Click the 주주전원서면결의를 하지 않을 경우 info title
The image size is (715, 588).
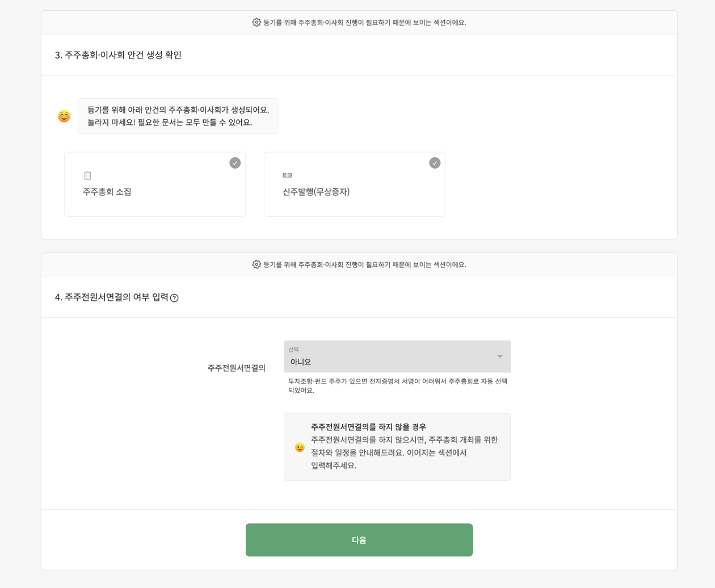pyautogui.click(x=368, y=427)
